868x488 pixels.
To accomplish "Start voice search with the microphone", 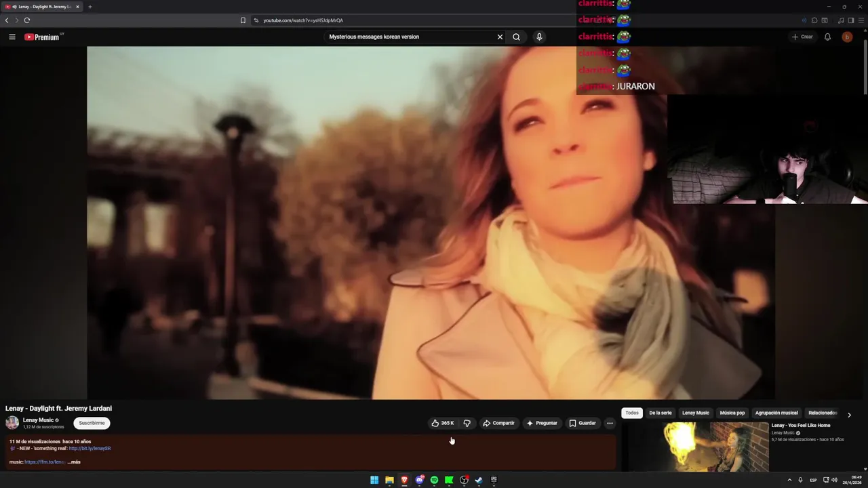I will coord(539,37).
